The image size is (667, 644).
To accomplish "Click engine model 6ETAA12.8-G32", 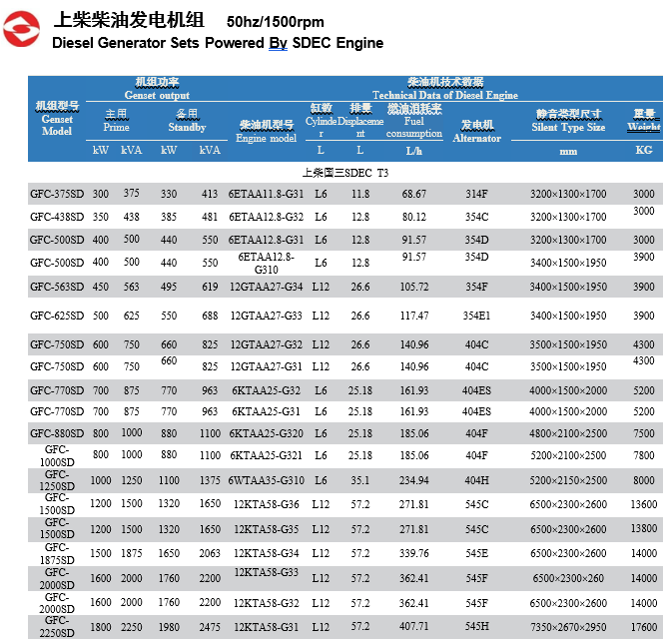I will coord(267,217).
